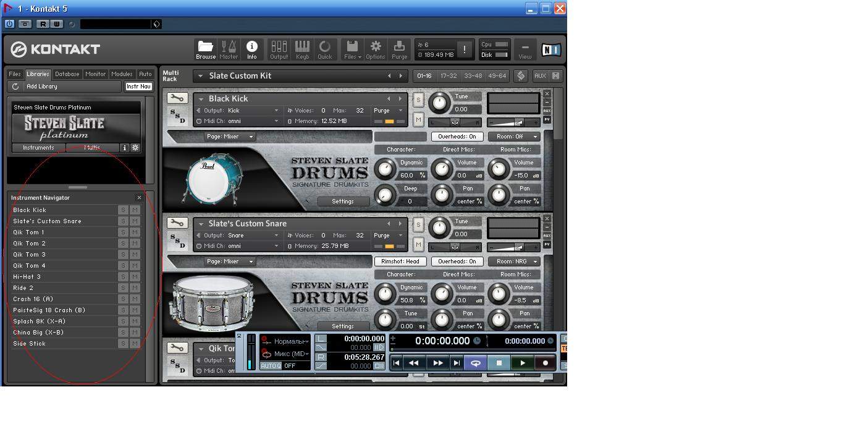
Task: Open the Room: Off dropdown
Action: click(x=514, y=137)
